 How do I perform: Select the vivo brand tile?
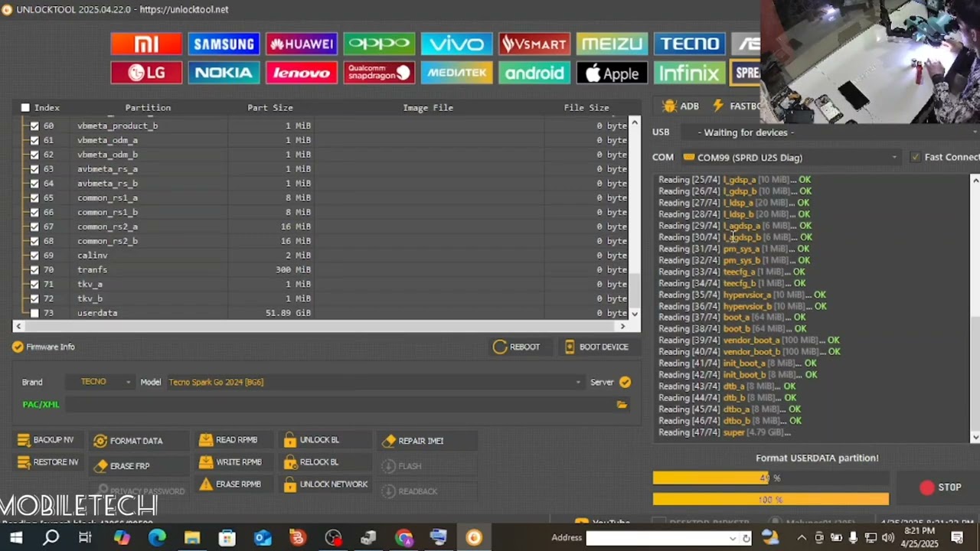tap(456, 44)
